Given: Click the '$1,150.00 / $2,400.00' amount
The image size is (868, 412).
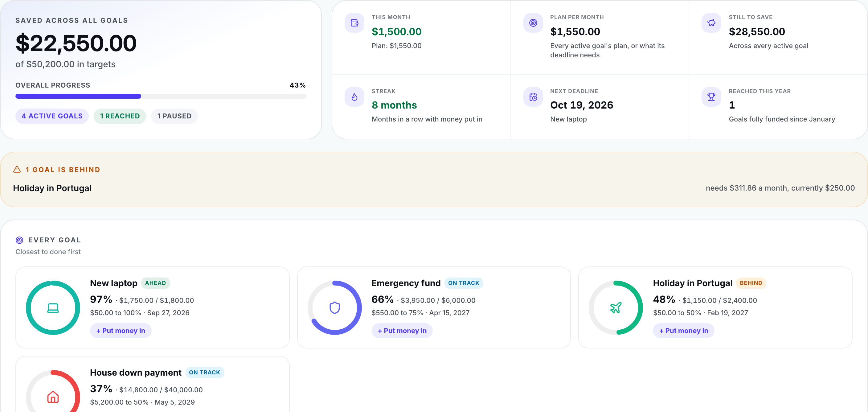Looking at the screenshot, I should pos(719,300).
